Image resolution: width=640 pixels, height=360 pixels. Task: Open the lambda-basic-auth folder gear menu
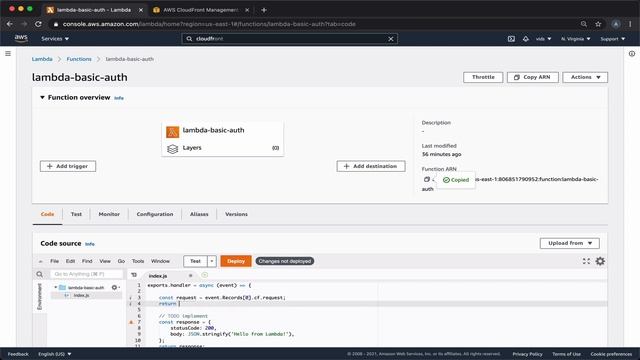[116, 287]
